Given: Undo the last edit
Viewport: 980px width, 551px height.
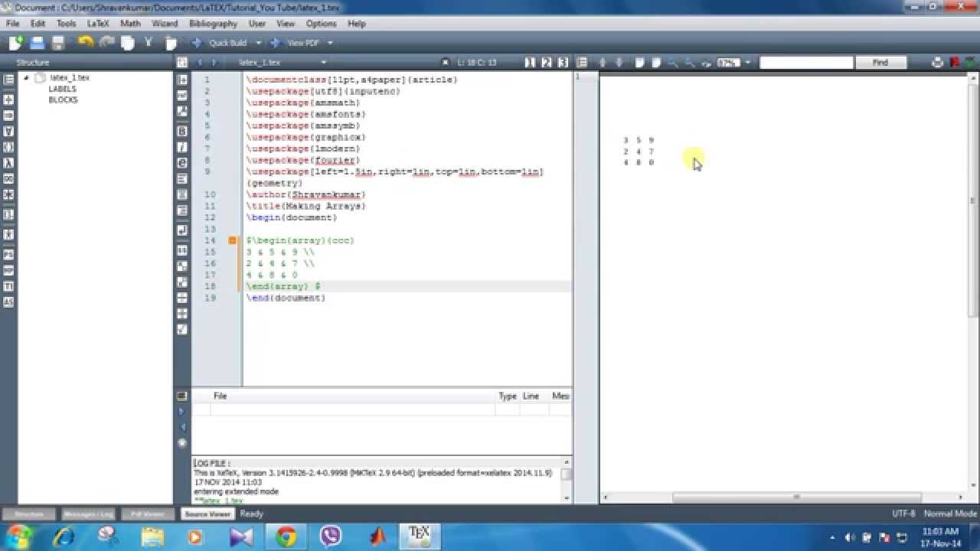Looking at the screenshot, I should [x=86, y=43].
